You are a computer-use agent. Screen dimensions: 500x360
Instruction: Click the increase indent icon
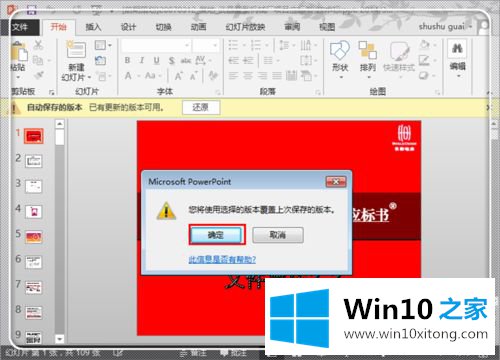[x=248, y=60]
